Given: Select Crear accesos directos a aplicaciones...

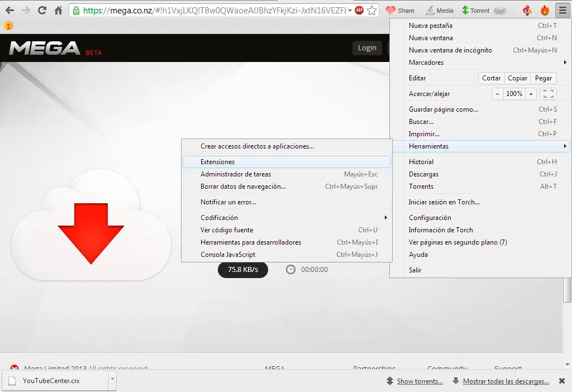Looking at the screenshot, I should 287,146.
